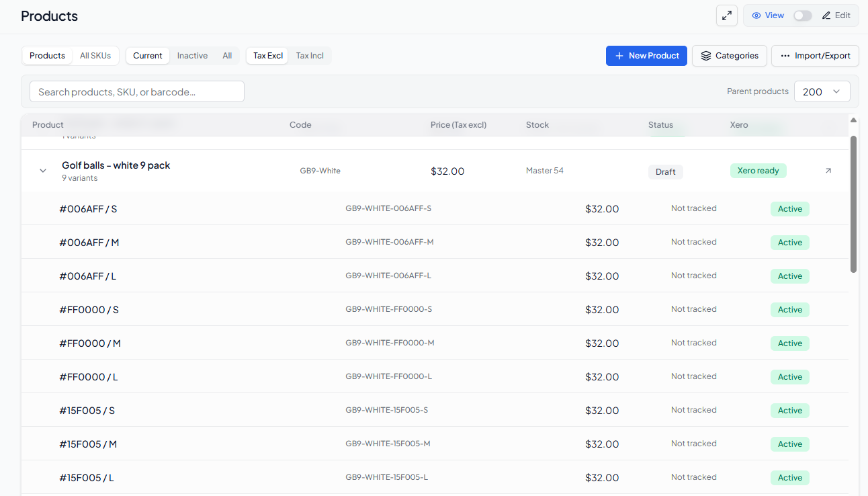Click the vertical scrollbar thumb
This screenshot has height=496, width=868.
click(x=854, y=204)
